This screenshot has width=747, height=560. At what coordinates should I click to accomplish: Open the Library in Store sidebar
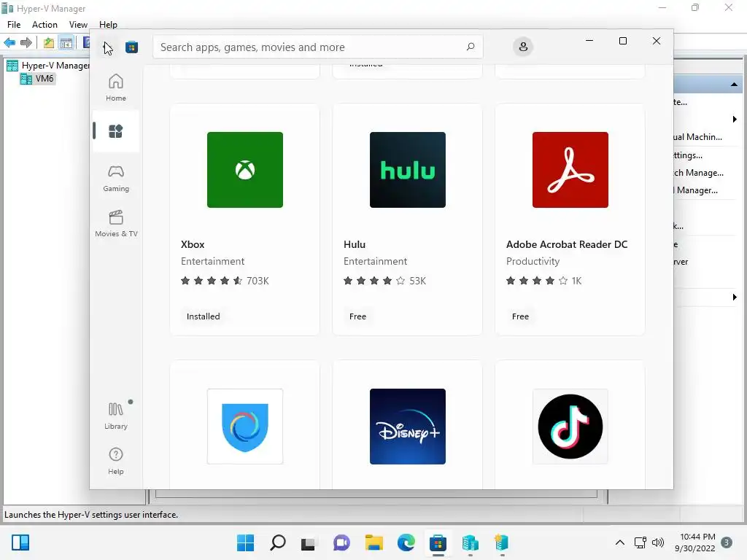[116, 416]
